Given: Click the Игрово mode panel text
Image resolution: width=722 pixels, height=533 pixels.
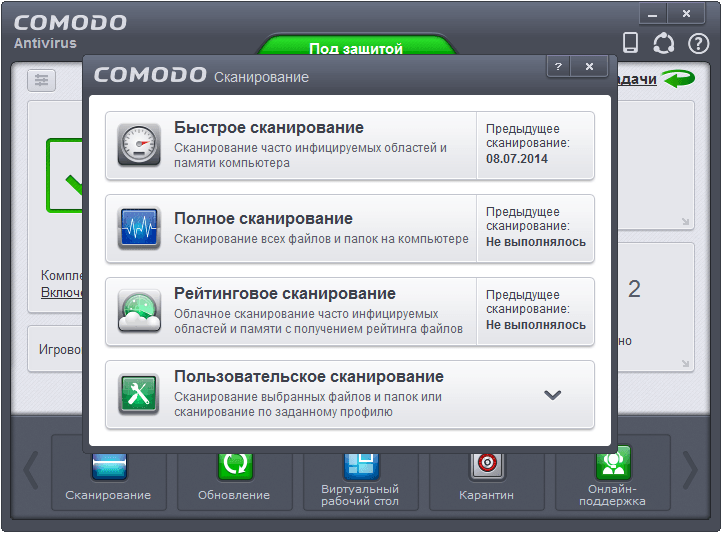Looking at the screenshot, I should pyautogui.click(x=60, y=349).
